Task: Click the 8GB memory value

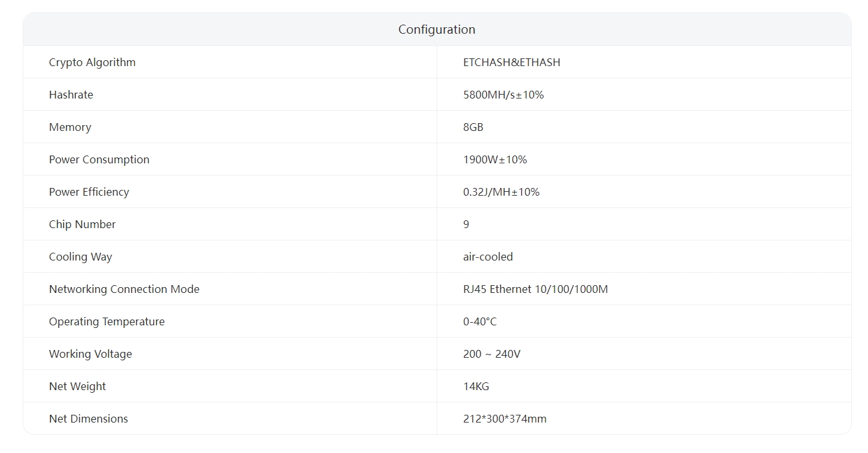Action: point(473,127)
